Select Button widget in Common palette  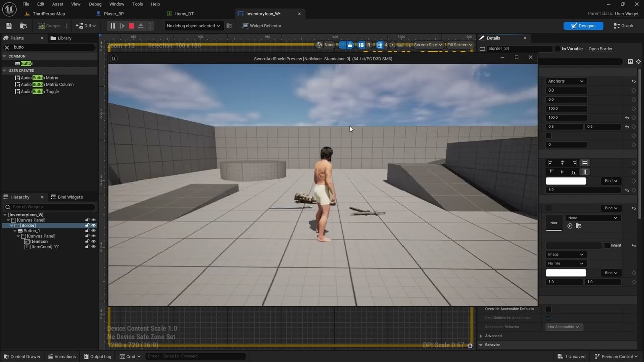pyautogui.click(x=24, y=63)
